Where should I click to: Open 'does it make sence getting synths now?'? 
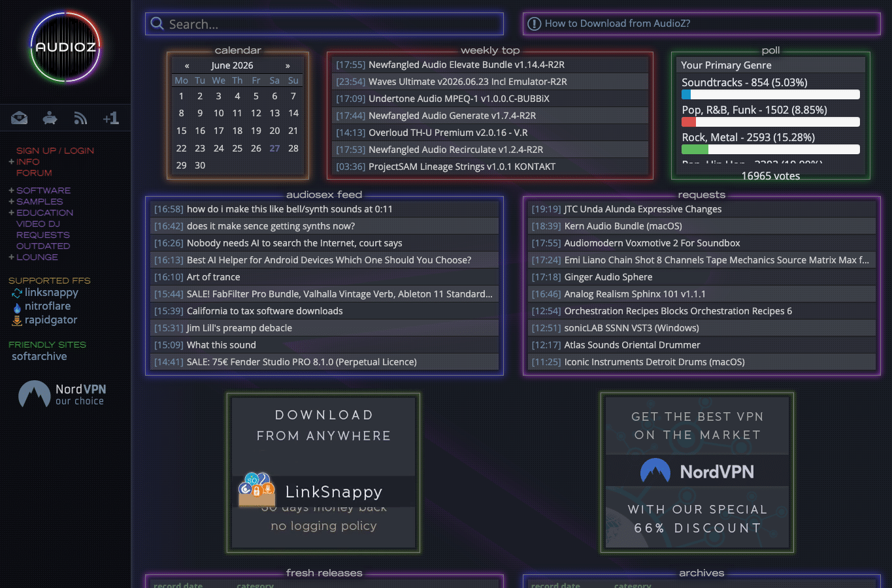coord(271,226)
